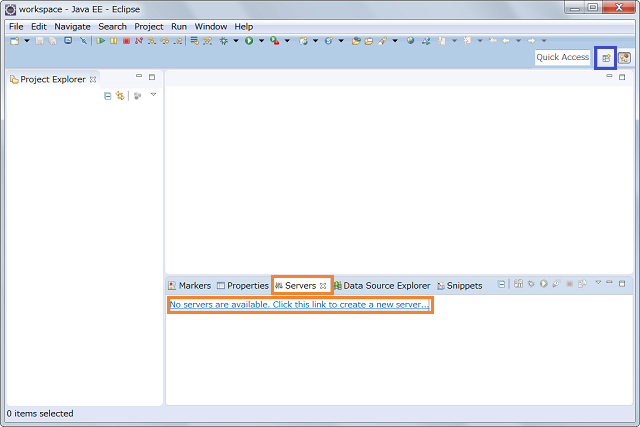
Task: Open the Project menu
Action: coord(149,27)
